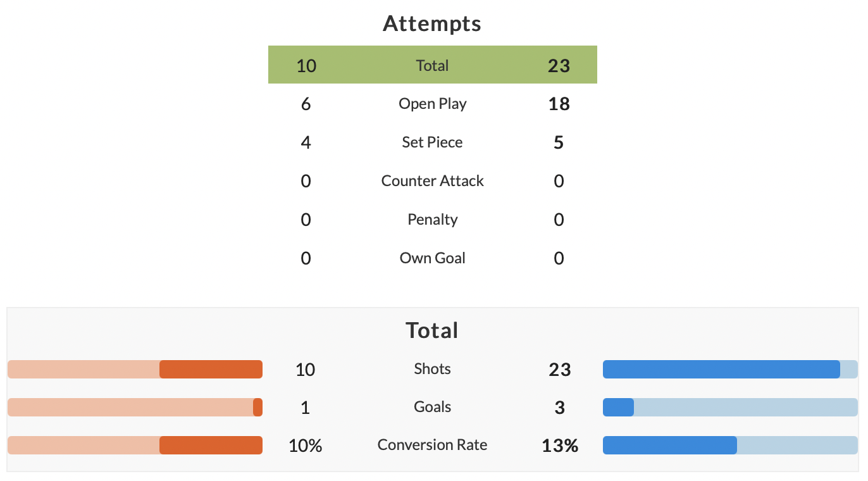Viewport: 868px width, 481px height.
Task: Click the blue Conversion Rate bar
Action: pos(730,445)
